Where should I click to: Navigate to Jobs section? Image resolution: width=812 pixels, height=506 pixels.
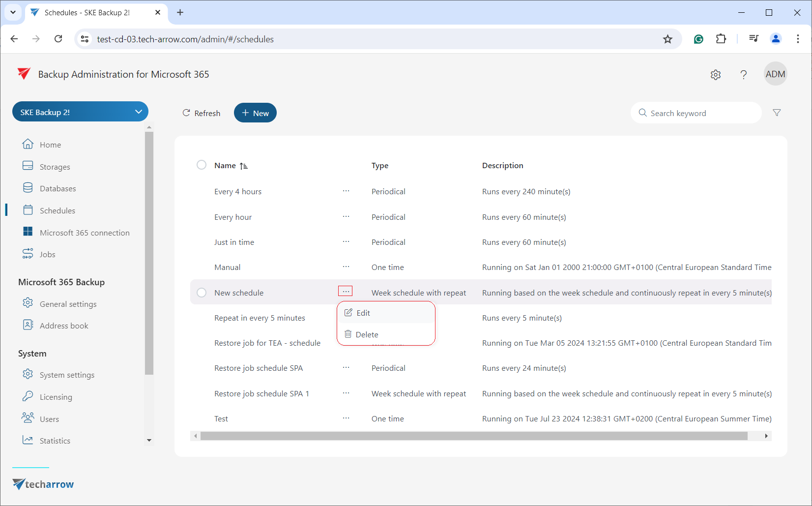click(47, 254)
